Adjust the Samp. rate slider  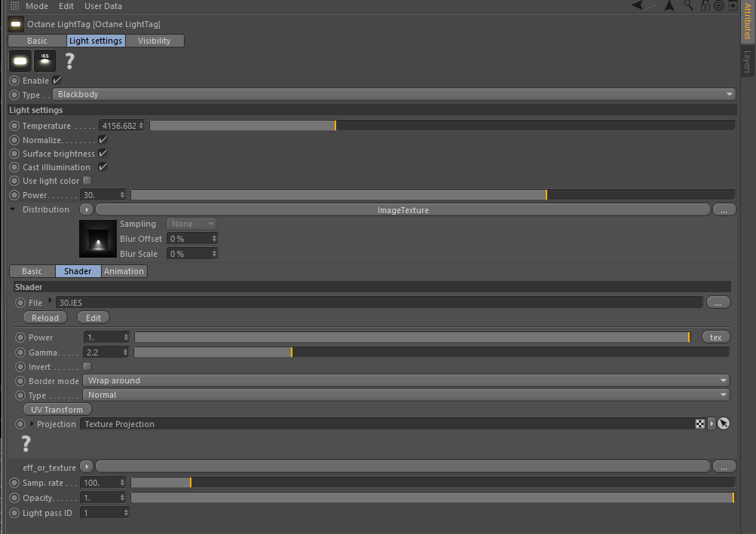pyautogui.click(x=433, y=483)
